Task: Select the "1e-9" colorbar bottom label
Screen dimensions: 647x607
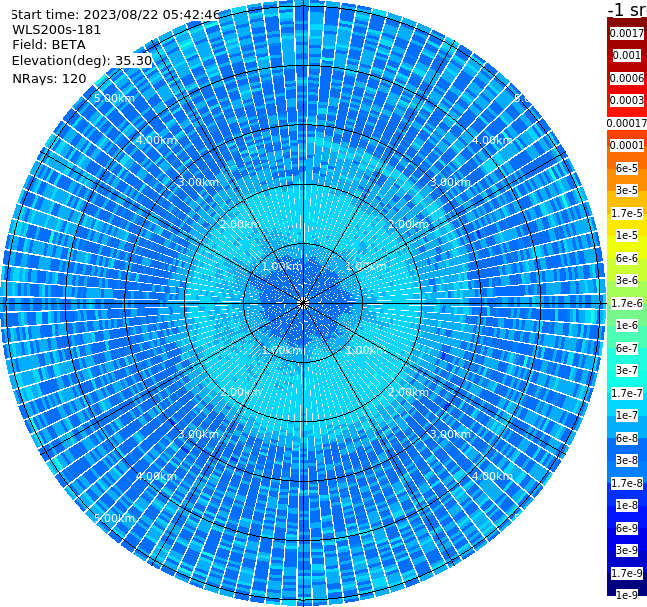Action: [x=627, y=595]
